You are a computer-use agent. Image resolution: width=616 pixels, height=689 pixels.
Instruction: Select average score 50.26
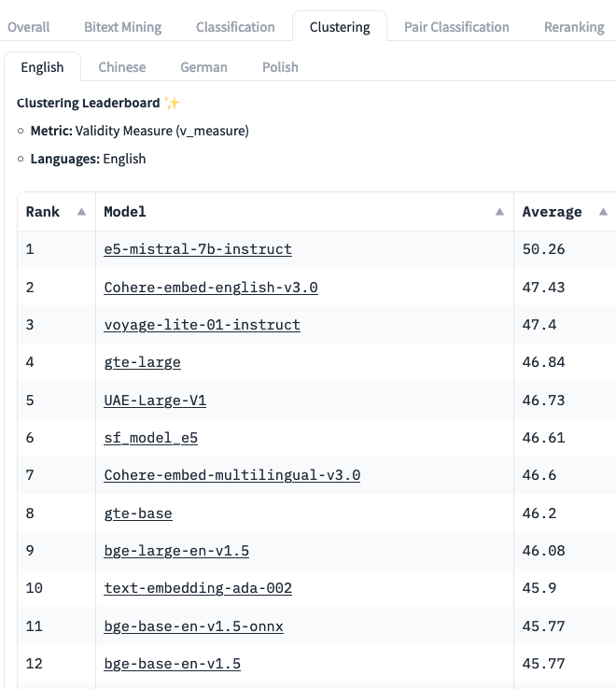[x=543, y=249]
